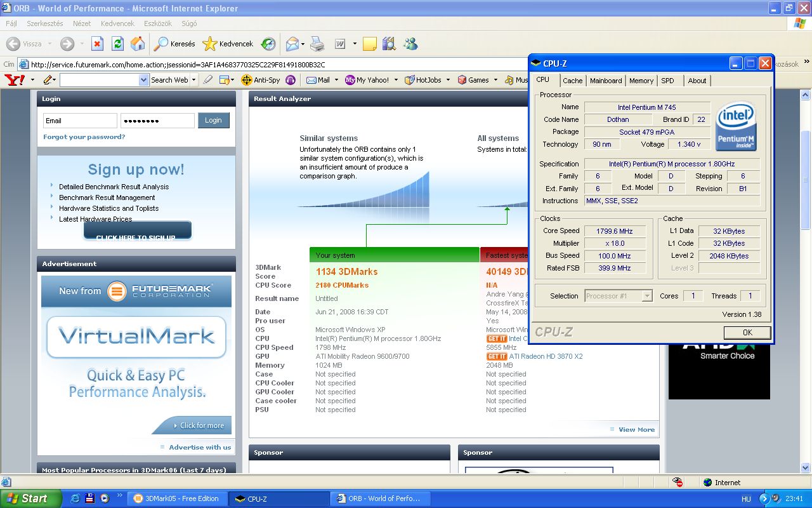Click the Research books icon
This screenshot has width=812, height=508.
[x=390, y=44]
